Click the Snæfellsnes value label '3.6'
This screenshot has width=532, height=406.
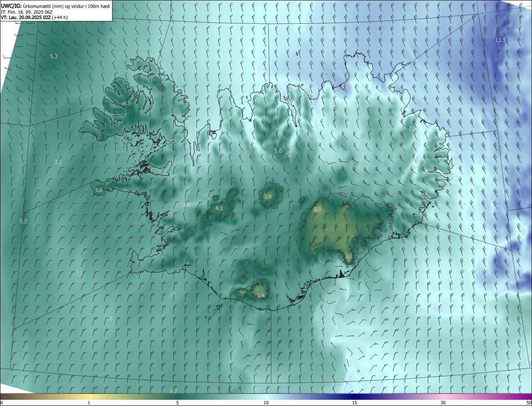tap(99, 190)
